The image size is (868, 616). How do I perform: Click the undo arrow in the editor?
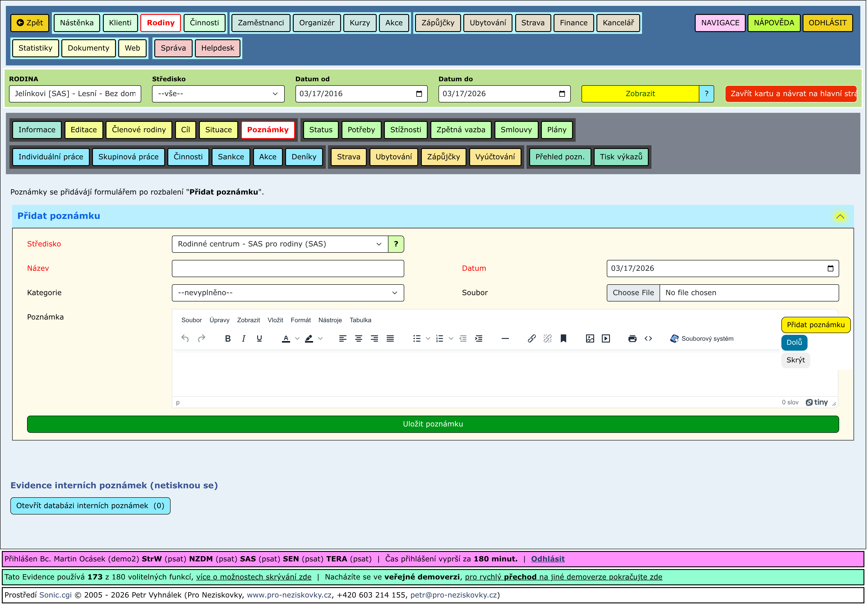point(185,339)
